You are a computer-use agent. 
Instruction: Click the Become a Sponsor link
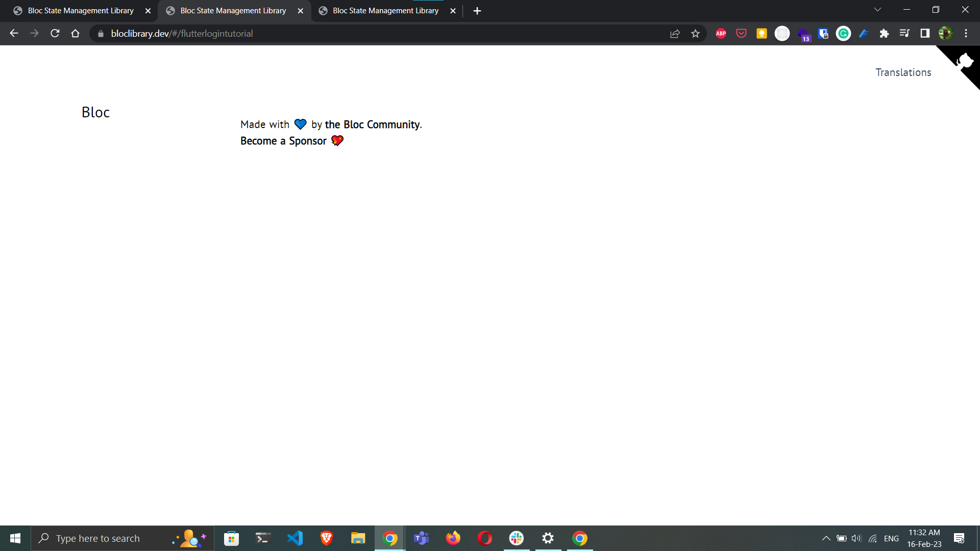(x=283, y=141)
